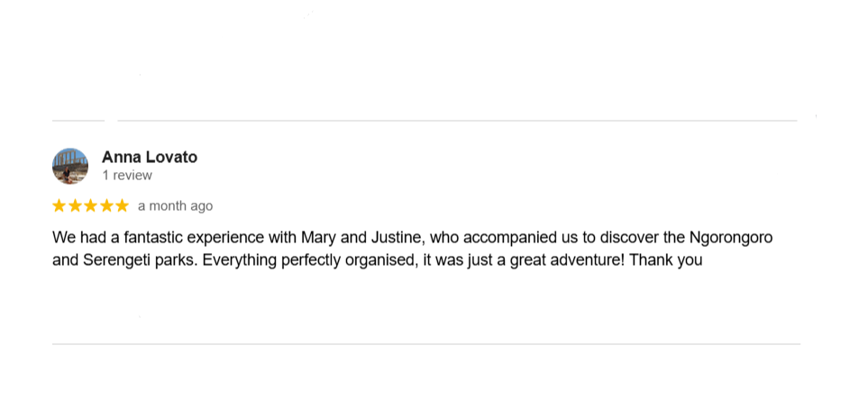868x409 pixels.
Task: Click the word "Serengeti" in the review
Action: pyautogui.click(x=114, y=261)
